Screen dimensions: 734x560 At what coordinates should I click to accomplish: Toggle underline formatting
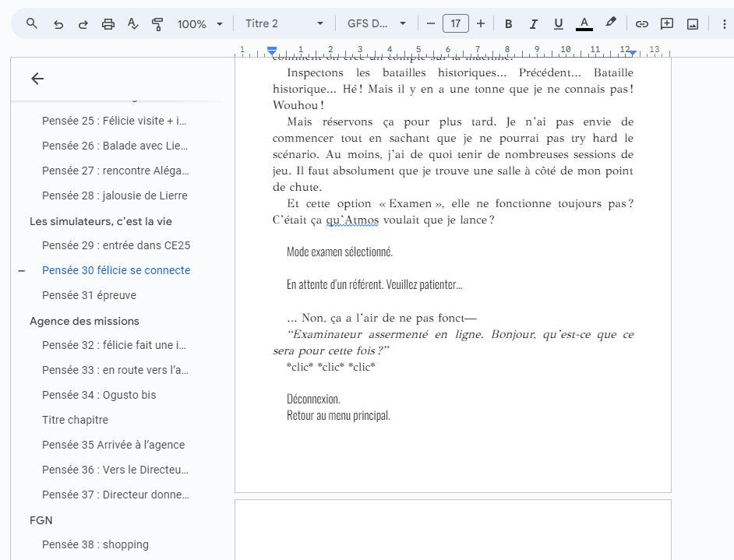(x=558, y=24)
